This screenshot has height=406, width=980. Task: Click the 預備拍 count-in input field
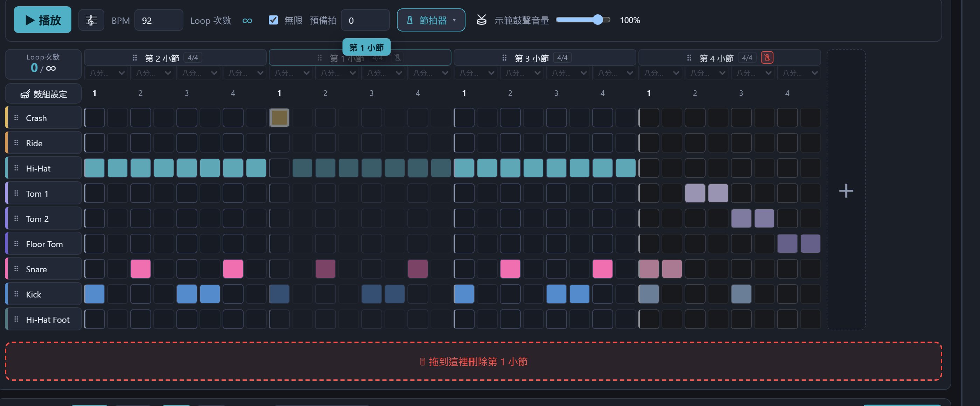coord(365,20)
